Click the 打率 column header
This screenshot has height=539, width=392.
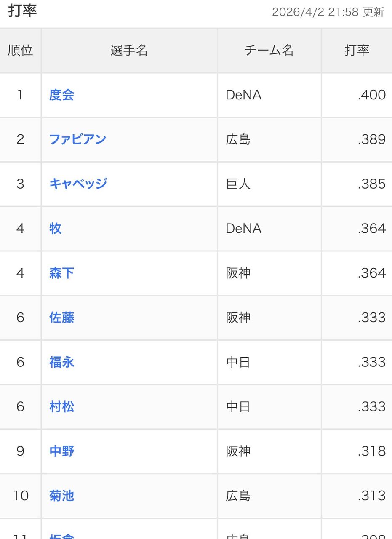[357, 51]
